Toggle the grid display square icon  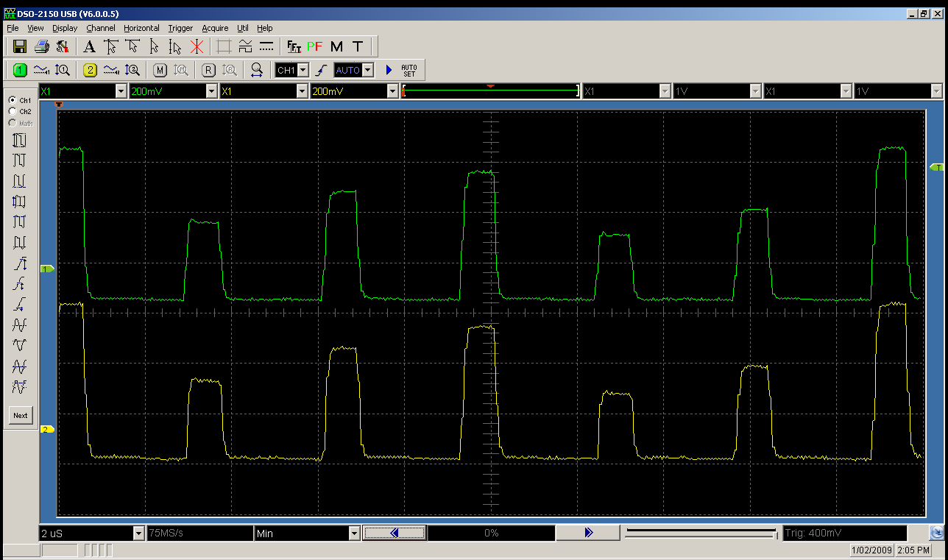(x=224, y=47)
